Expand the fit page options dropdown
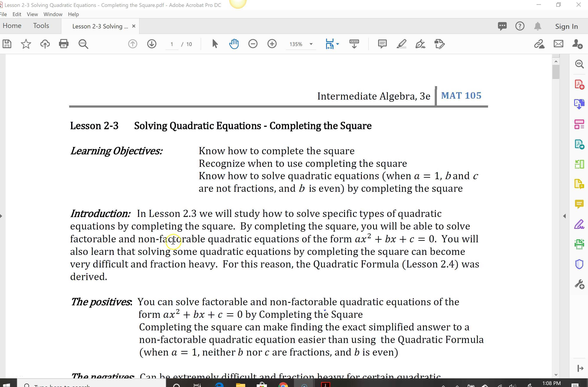This screenshot has height=387, width=588. (x=338, y=44)
